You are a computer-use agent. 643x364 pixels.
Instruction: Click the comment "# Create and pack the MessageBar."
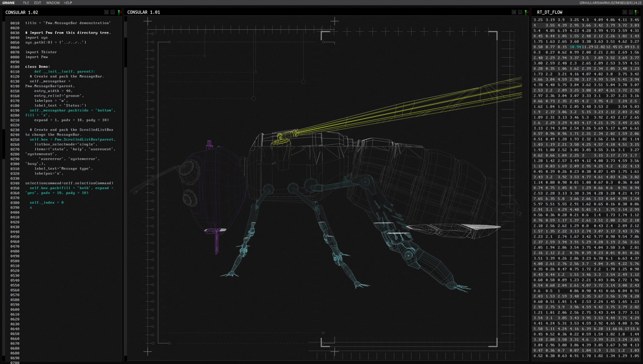coord(67,76)
